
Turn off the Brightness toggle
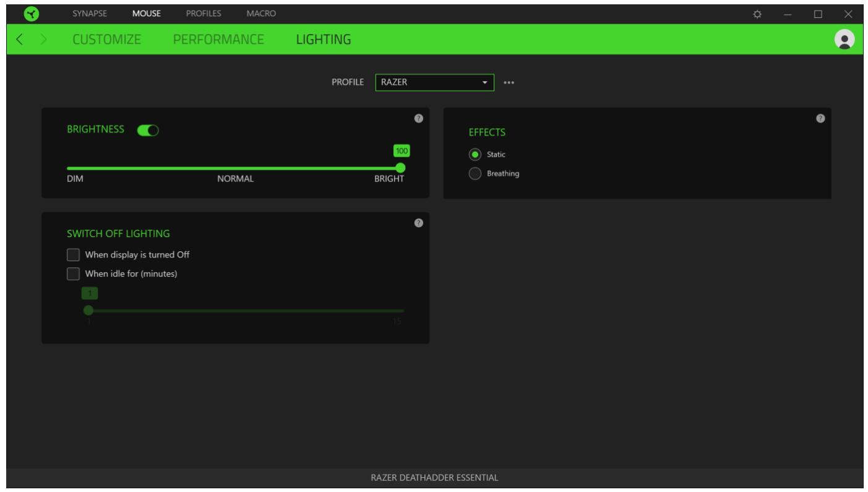(148, 130)
